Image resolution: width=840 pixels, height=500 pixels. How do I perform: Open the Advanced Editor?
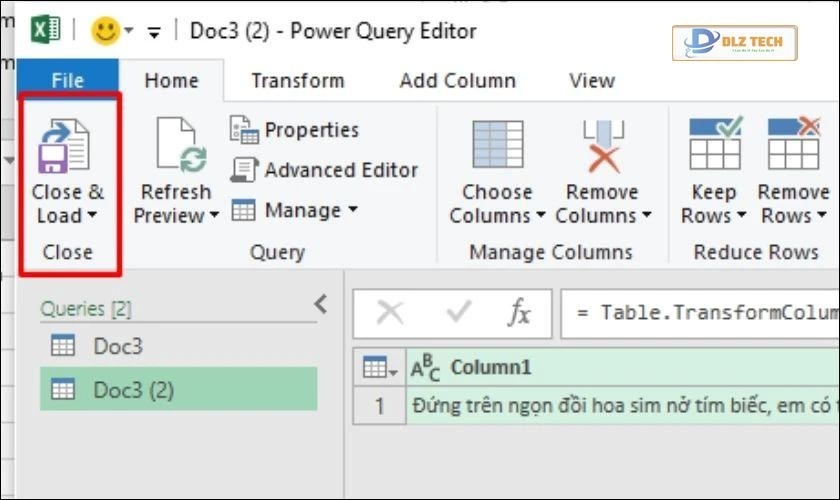point(325,170)
